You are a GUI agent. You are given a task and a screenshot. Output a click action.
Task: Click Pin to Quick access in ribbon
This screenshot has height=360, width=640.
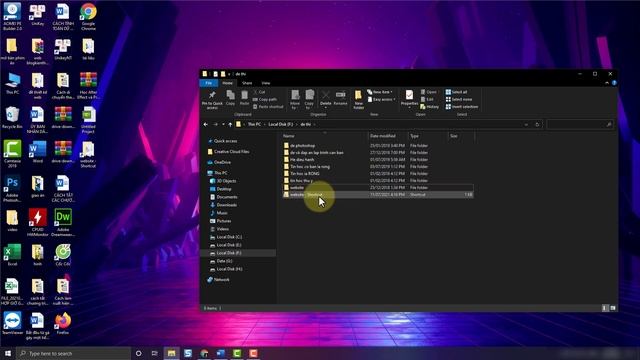point(212,99)
